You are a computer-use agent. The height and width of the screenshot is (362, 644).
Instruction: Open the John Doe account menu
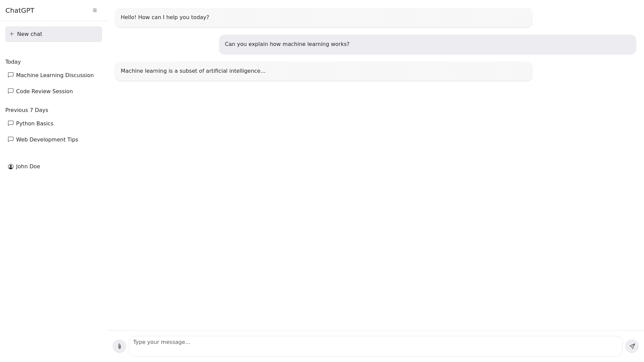(x=28, y=167)
